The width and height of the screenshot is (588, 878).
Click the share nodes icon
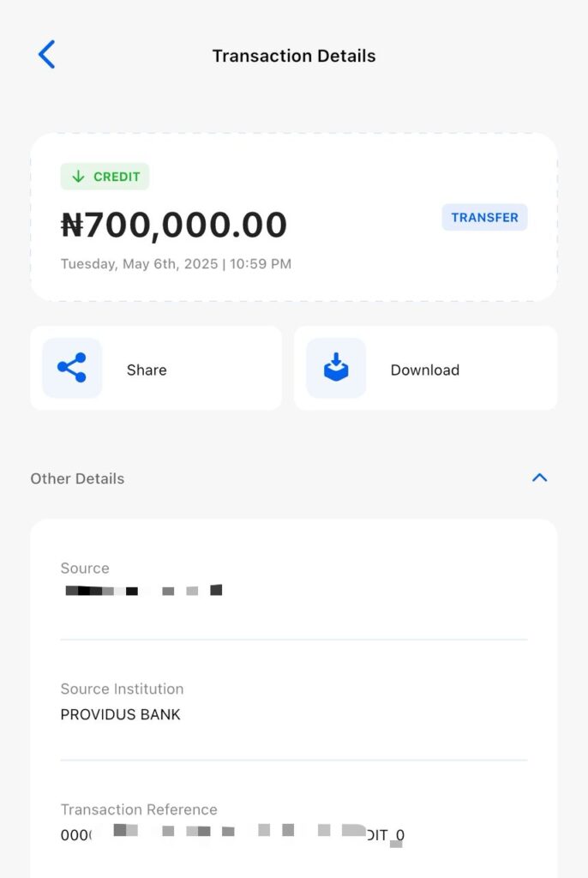(x=72, y=368)
